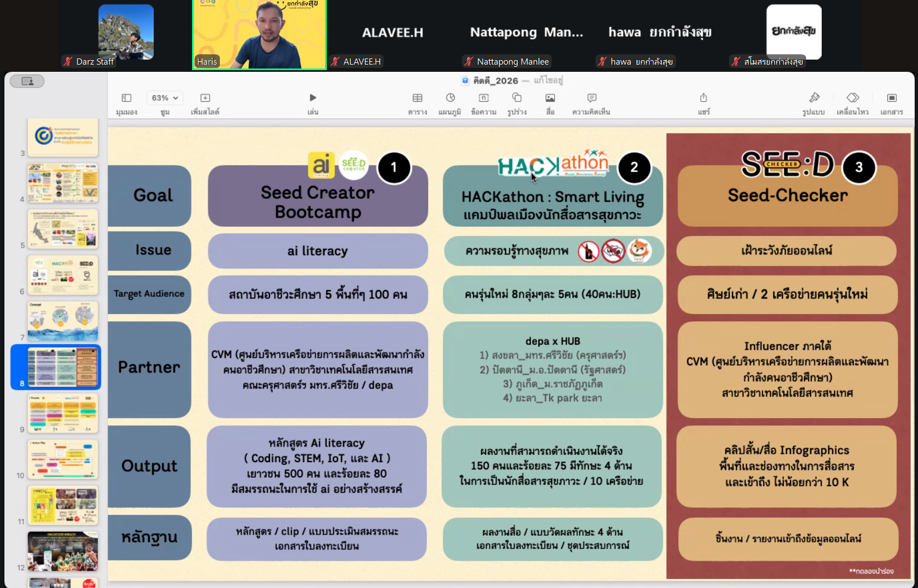Select Haris's video tile

[x=259, y=35]
